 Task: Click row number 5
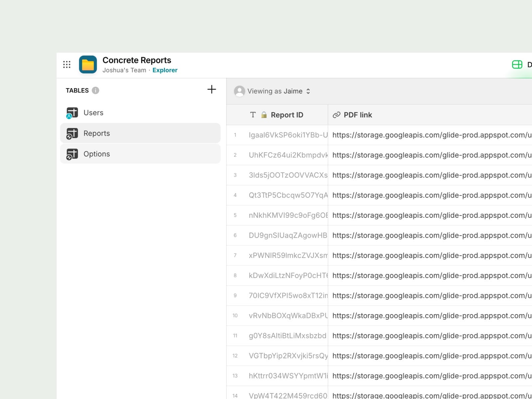click(x=235, y=215)
